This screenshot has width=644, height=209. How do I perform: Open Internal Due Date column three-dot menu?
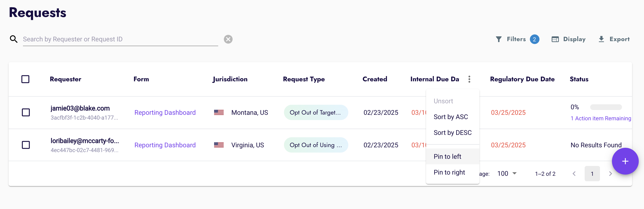[469, 79]
